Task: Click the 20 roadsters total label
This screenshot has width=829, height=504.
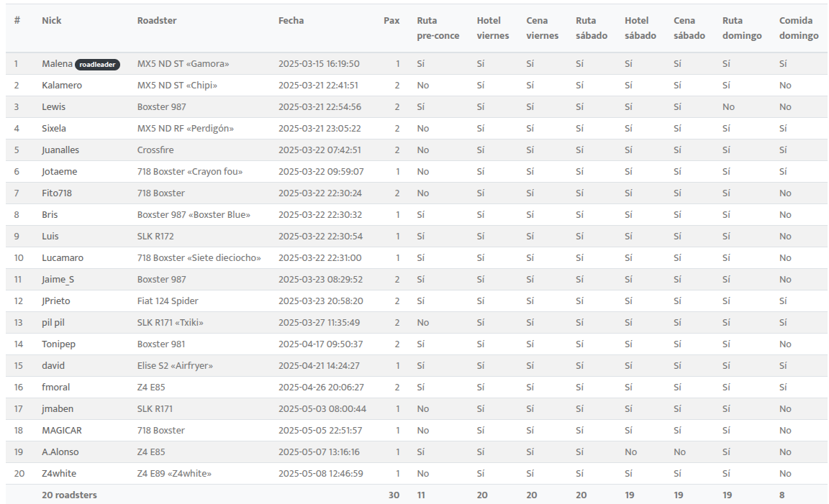Action: [x=69, y=495]
